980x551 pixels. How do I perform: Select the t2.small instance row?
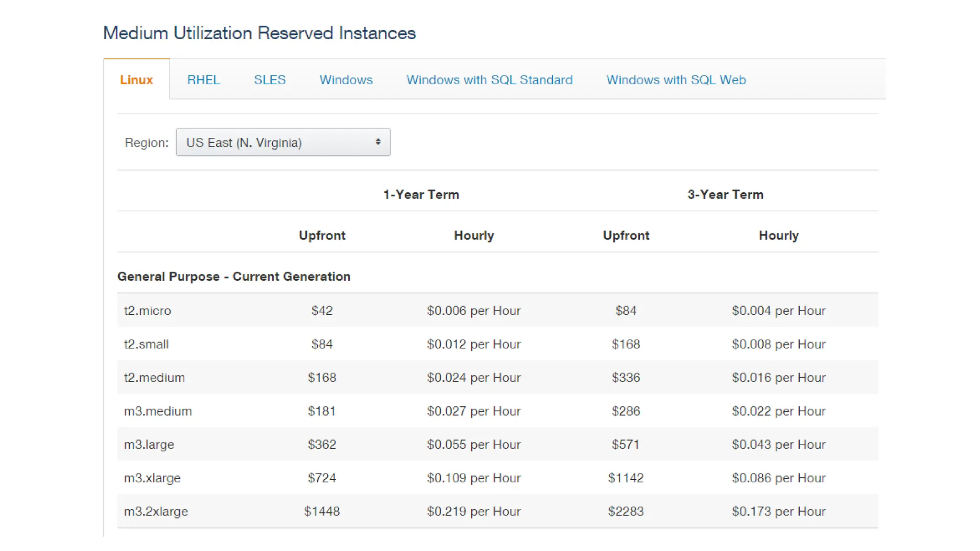click(x=146, y=344)
